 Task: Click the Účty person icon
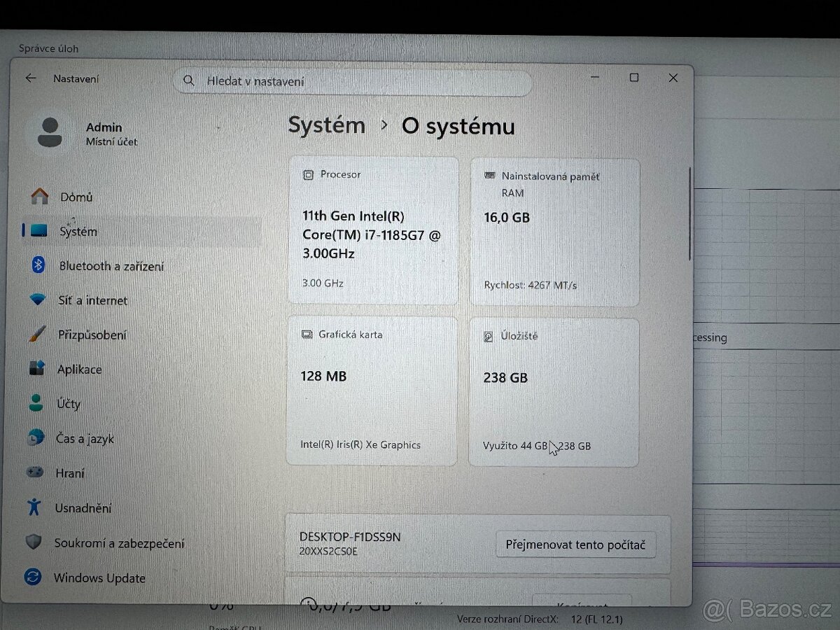(36, 403)
